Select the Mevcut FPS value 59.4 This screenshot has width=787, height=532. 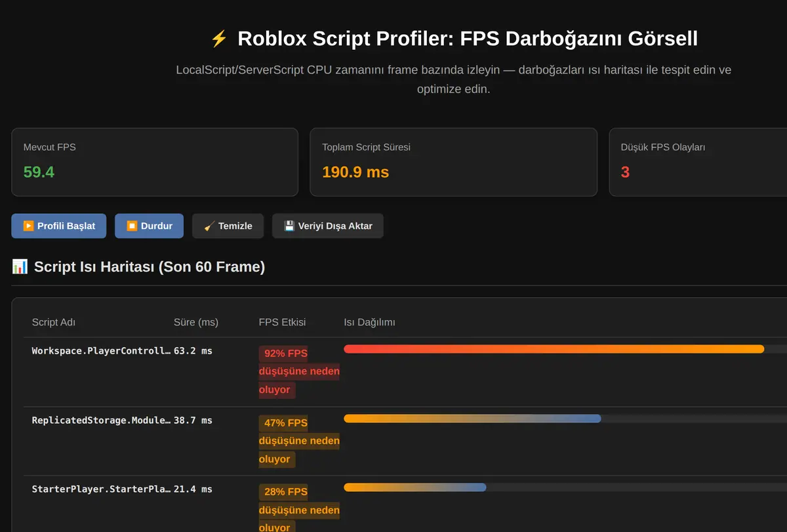coord(39,172)
